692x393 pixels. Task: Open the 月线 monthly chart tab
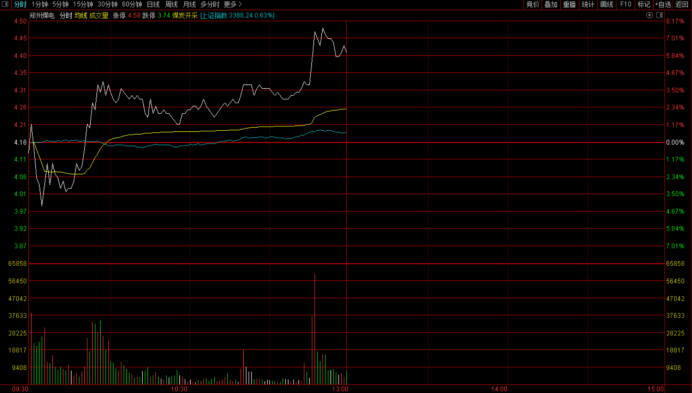click(x=189, y=4)
